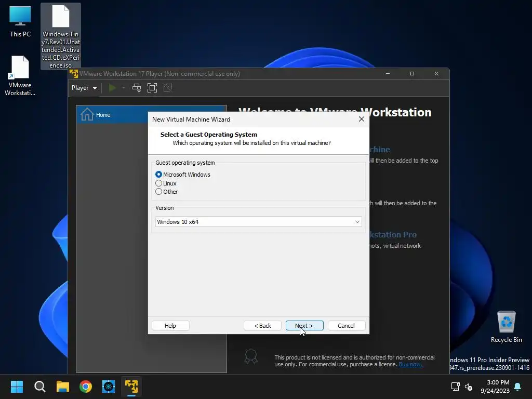532x399 pixels.
Task: Click the license ribbon badge icon
Action: point(251,356)
